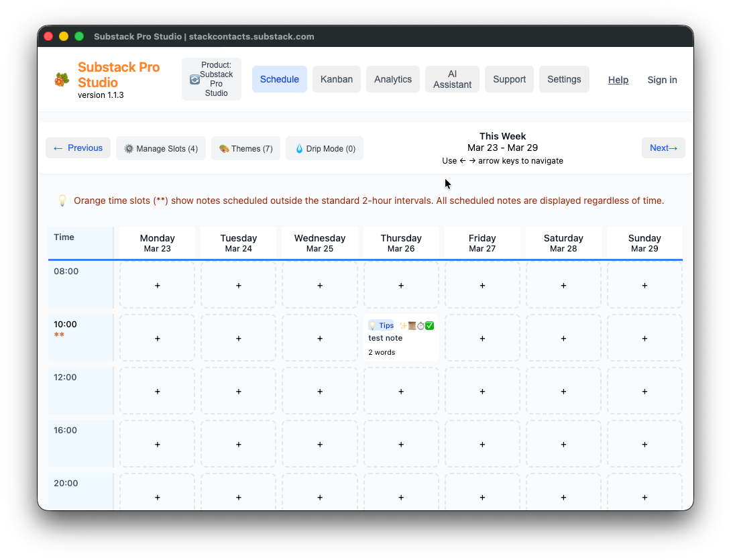731x560 pixels.
Task: Click the Tips theme tag on the note
Action: tap(382, 325)
